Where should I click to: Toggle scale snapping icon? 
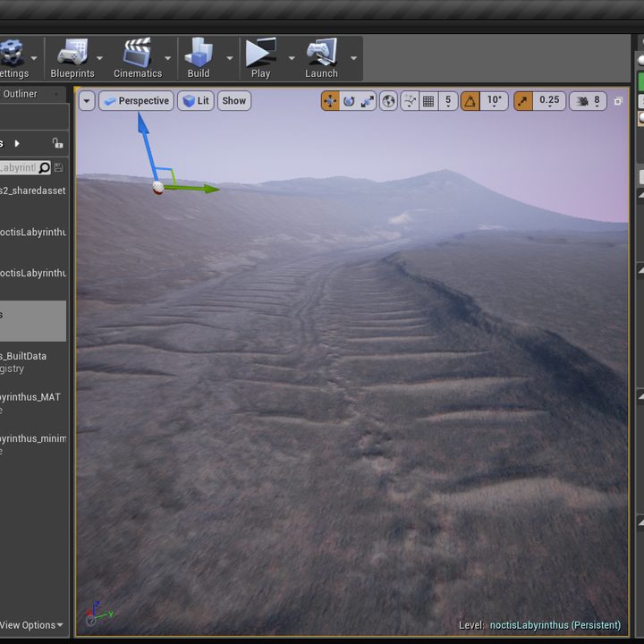pos(523,101)
